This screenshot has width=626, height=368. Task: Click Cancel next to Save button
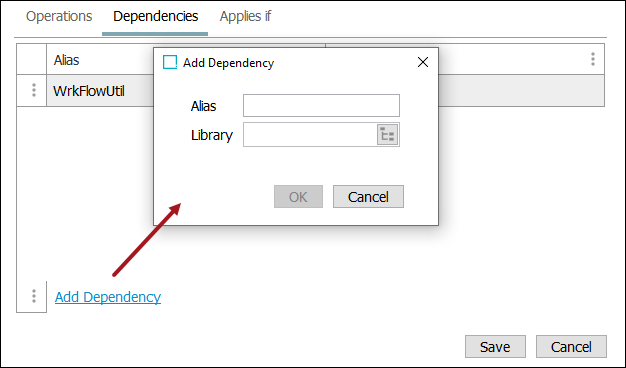coord(571,346)
